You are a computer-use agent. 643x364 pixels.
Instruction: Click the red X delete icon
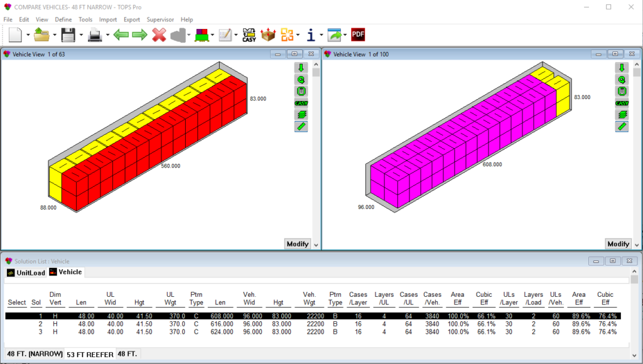coord(159,35)
